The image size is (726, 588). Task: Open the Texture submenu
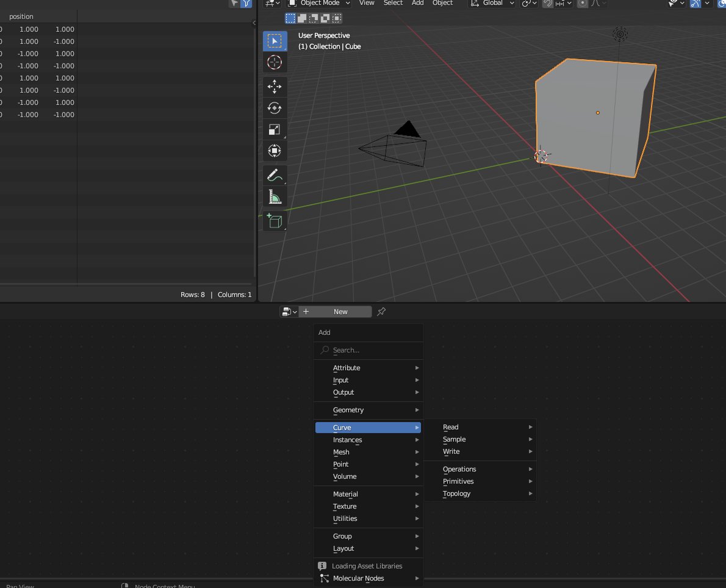click(368, 506)
